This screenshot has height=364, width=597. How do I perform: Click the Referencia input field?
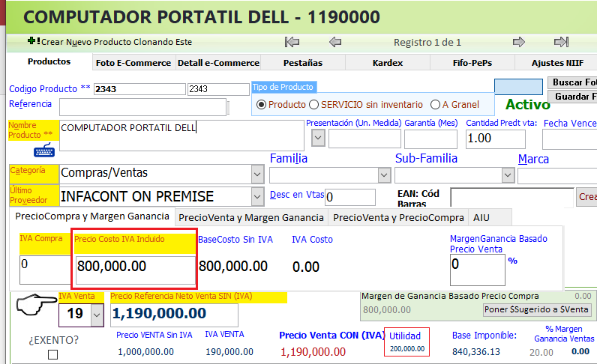click(142, 107)
